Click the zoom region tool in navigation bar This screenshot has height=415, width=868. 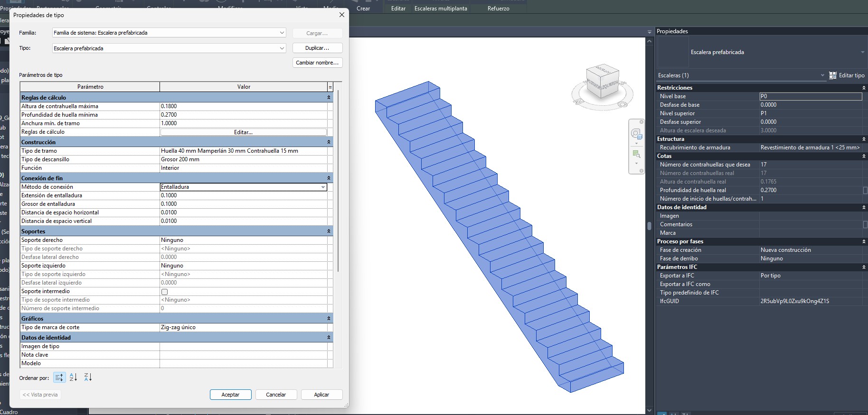click(636, 154)
